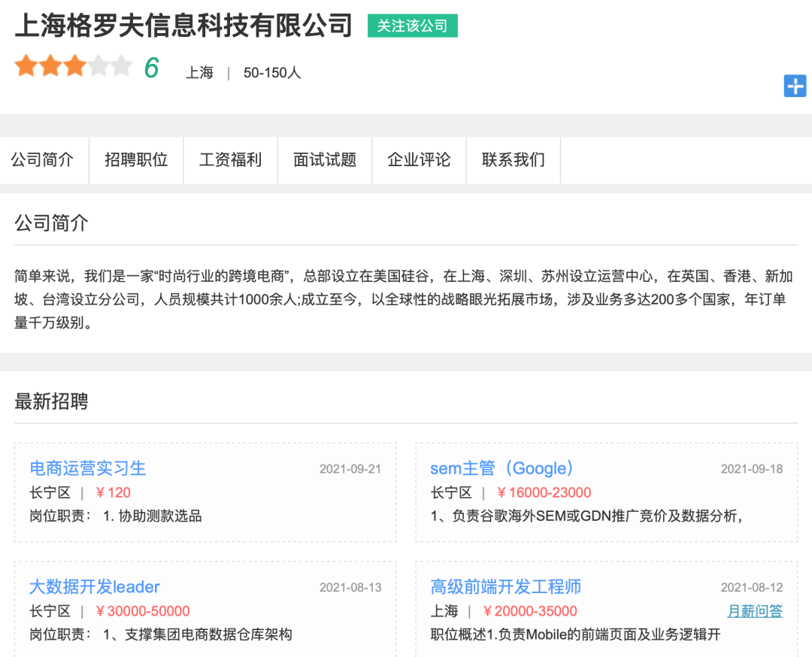Go to the 面试试题 tab
Image resolution: width=812 pixels, height=657 pixels.
tap(325, 160)
